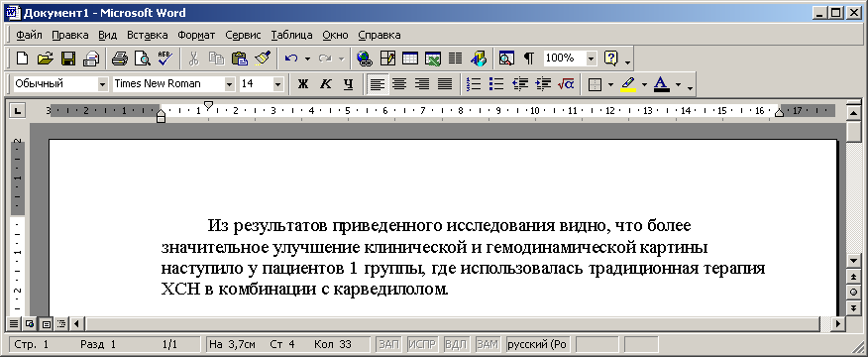This screenshot has height=357, width=868.
Task: Cut the selection with scissors icon
Action: (x=193, y=59)
